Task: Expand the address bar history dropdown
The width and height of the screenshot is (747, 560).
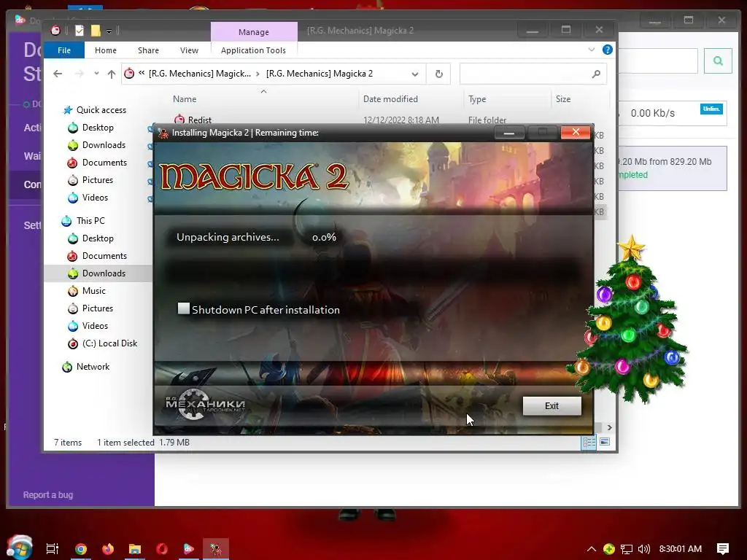Action: click(415, 74)
